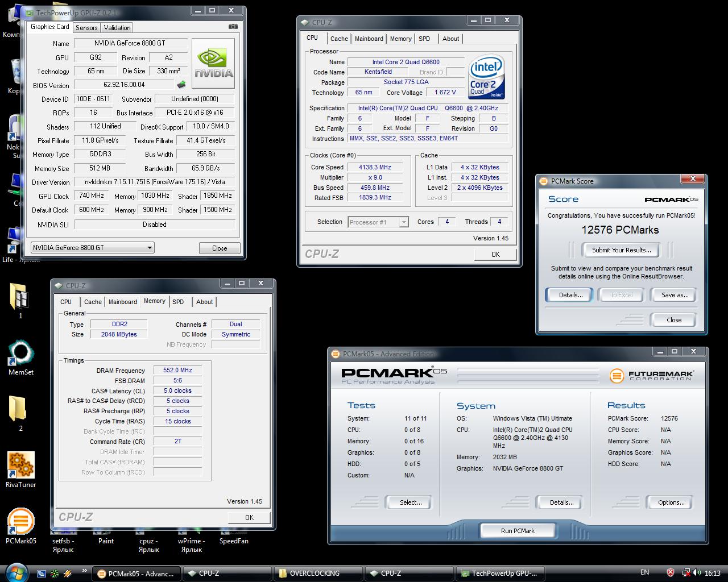
Task: Open the SPD tab in top CPU-Z window
Action: point(424,39)
